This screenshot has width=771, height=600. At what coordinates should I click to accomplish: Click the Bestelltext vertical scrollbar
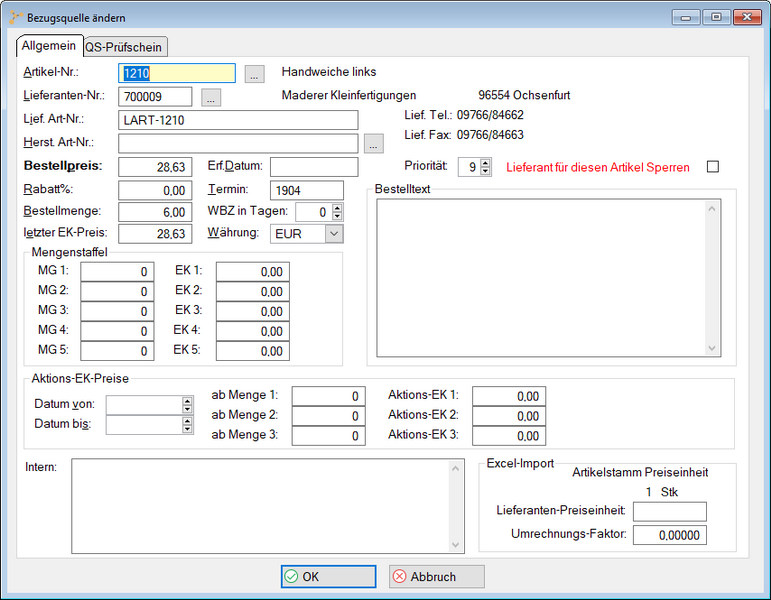tap(712, 277)
